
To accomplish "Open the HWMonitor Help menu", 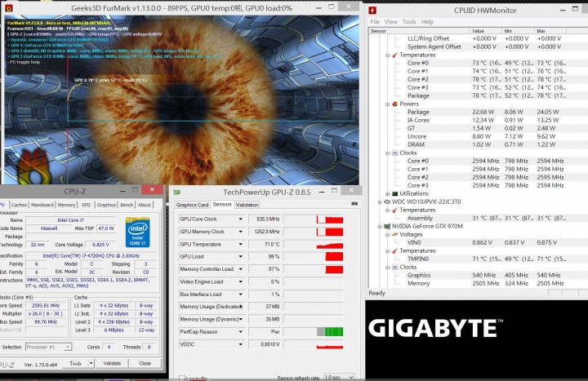I will [x=427, y=22].
